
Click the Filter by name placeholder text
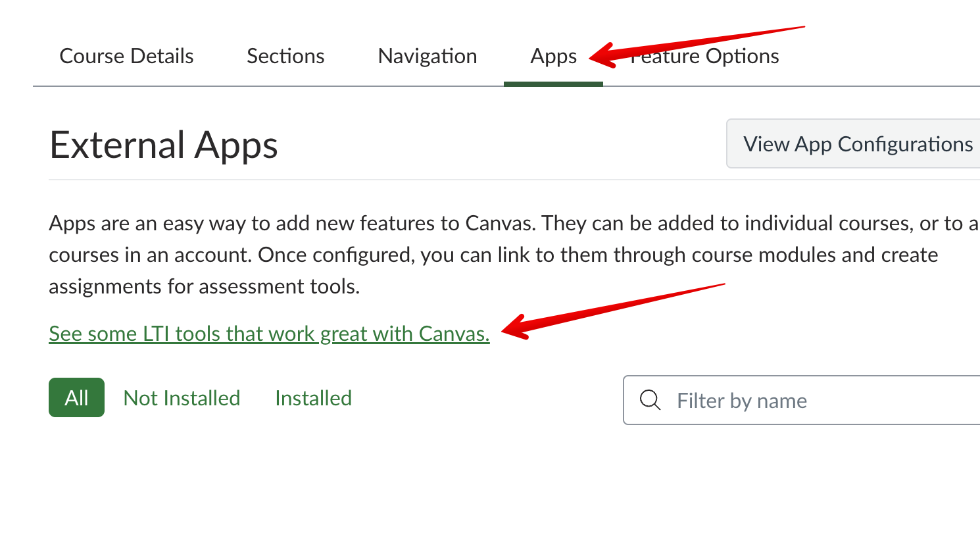click(741, 401)
